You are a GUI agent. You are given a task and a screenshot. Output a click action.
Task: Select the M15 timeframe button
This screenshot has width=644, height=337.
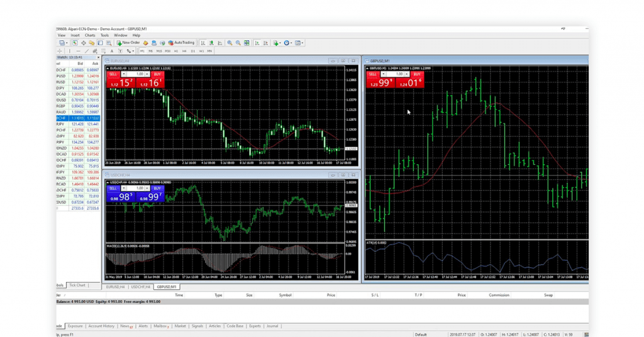click(x=159, y=51)
